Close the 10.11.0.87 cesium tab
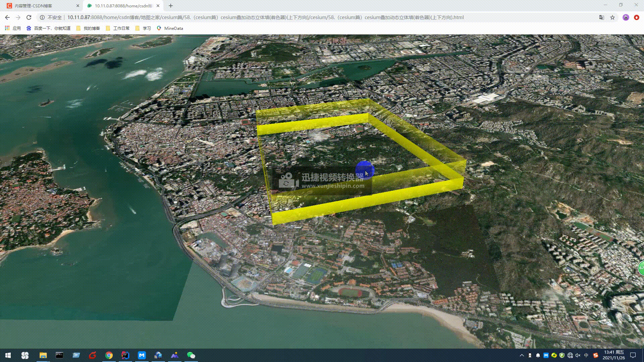The width and height of the screenshot is (644, 362). [158, 6]
